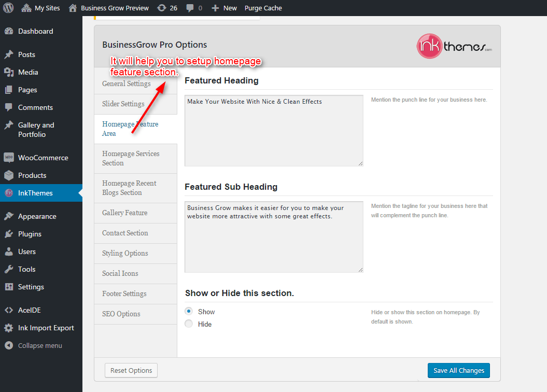Click the Pages icon in sidebar
Image resolution: width=547 pixels, height=392 pixels.
click(9, 90)
